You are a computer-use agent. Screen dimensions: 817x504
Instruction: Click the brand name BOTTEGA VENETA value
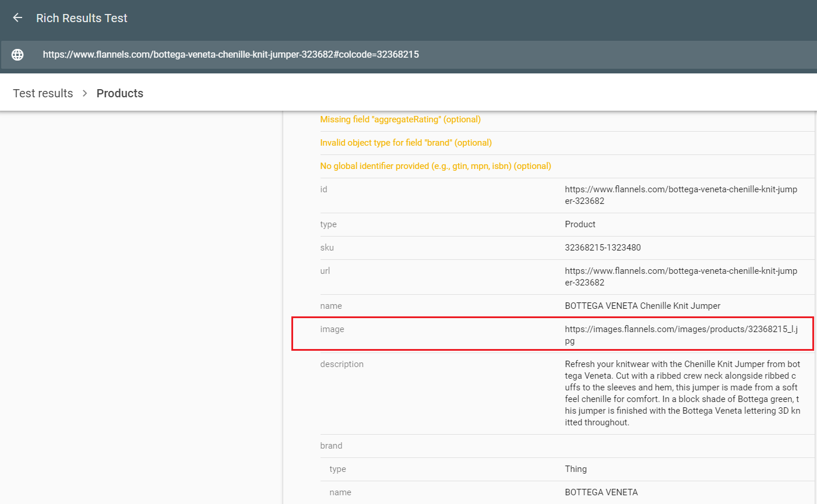[601, 492]
